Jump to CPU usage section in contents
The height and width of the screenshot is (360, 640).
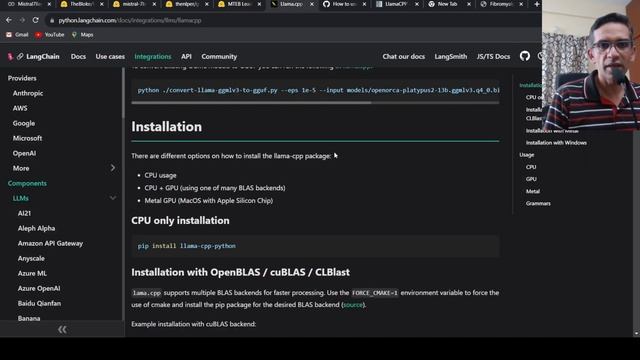pos(531,167)
